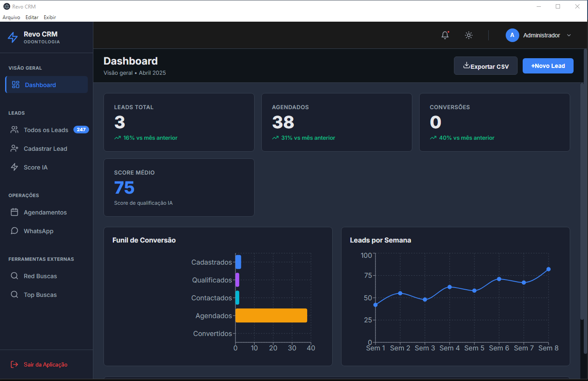
Task: Click the people icon beside Todos os Leads
Action: (x=14, y=130)
